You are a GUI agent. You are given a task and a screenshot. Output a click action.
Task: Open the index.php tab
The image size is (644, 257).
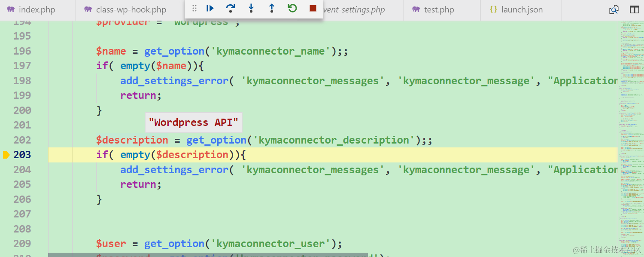pos(37,9)
